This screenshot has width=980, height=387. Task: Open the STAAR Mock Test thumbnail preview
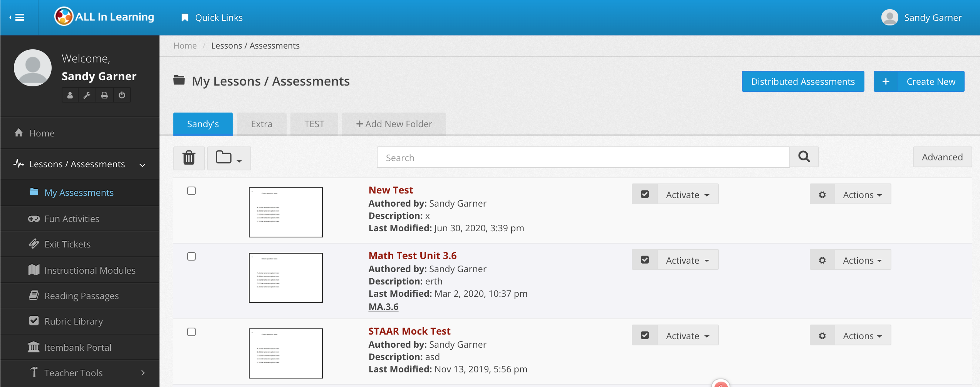click(x=286, y=353)
